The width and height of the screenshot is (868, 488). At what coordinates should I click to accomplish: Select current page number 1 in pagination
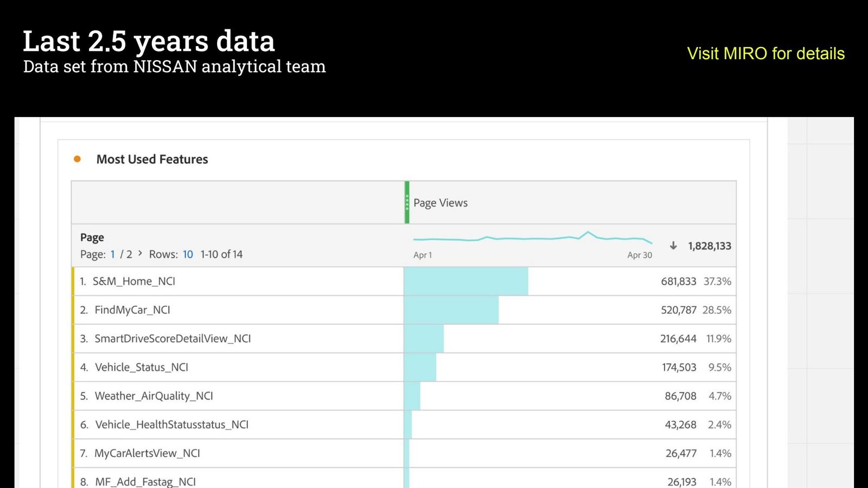(x=113, y=254)
